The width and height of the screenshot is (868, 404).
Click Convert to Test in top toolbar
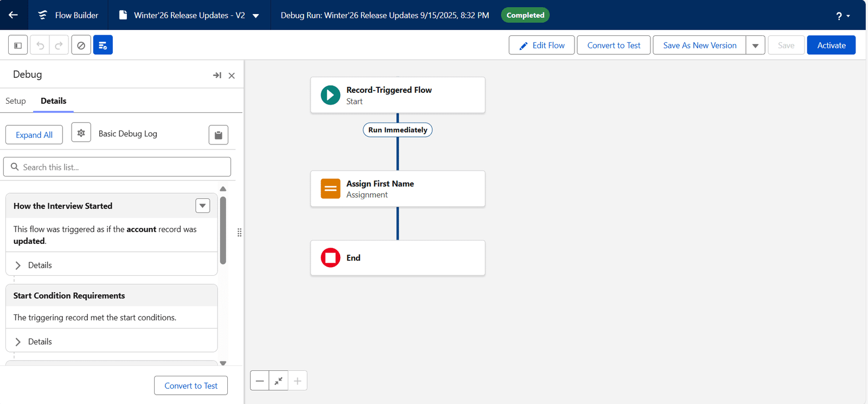tap(614, 45)
